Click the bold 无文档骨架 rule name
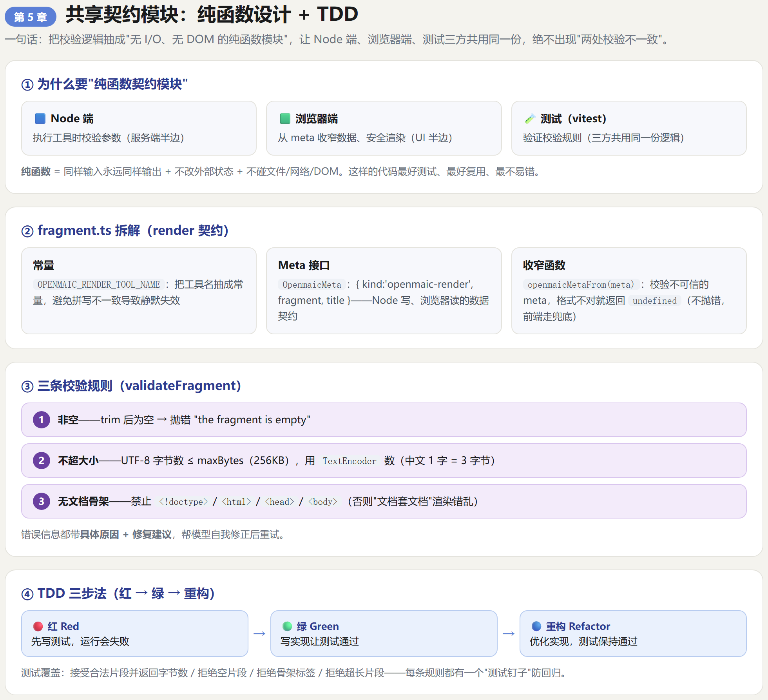 click(x=83, y=501)
